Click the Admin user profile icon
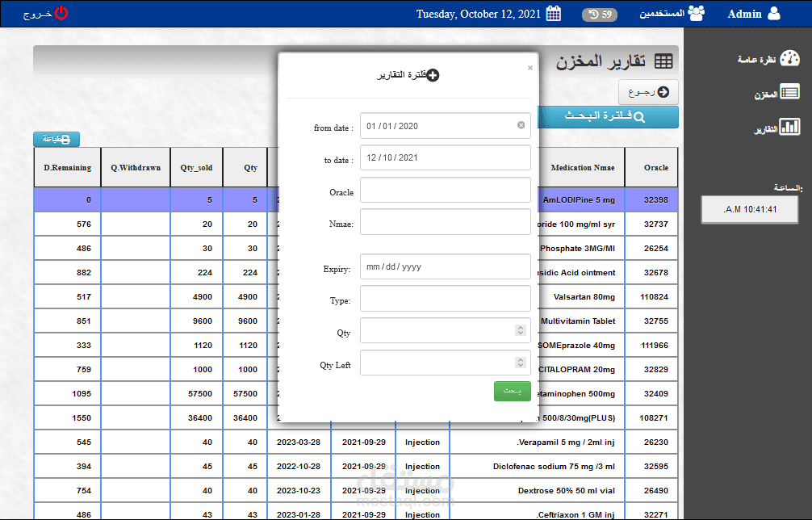812x520 pixels. [x=774, y=14]
